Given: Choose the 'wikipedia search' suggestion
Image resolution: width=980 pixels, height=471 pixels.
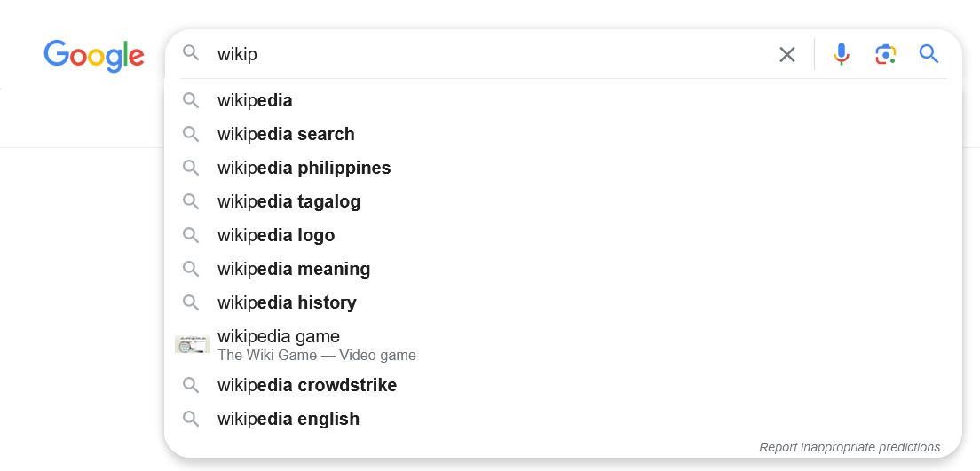Looking at the screenshot, I should point(286,134).
